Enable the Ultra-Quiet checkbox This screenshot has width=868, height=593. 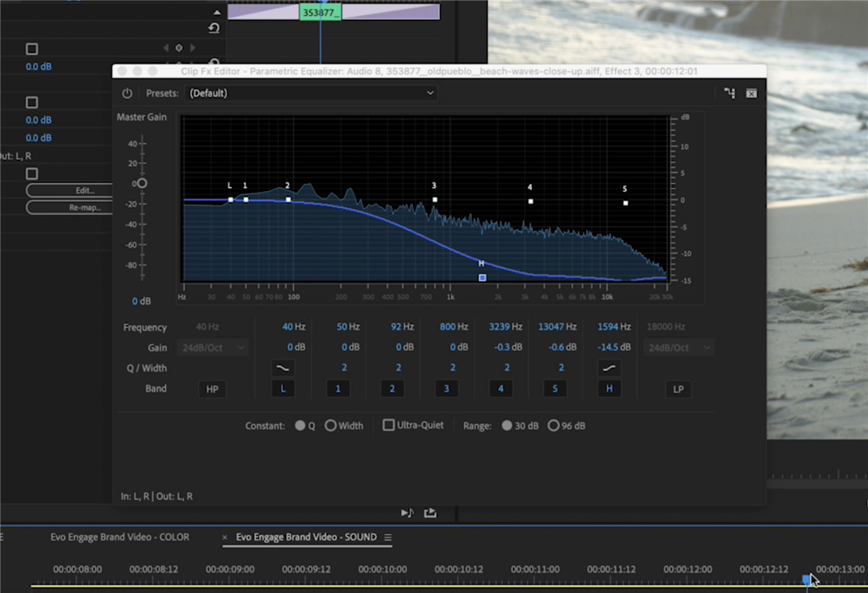388,425
